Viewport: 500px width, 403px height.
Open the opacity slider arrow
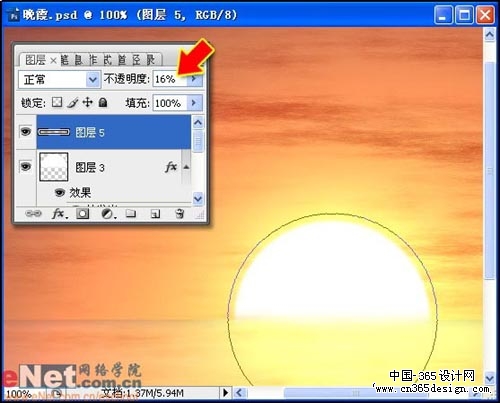pos(194,79)
